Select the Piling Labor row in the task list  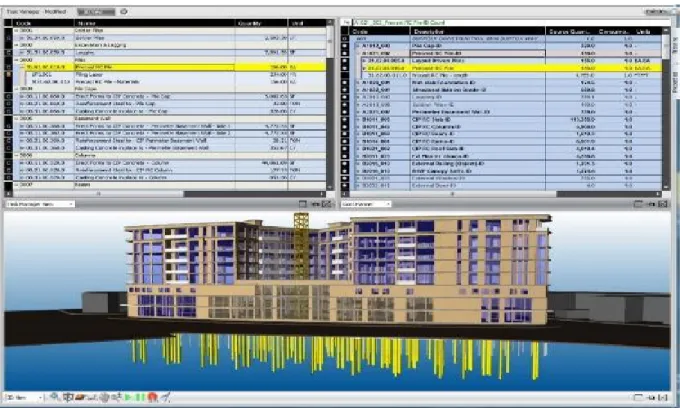(169, 75)
